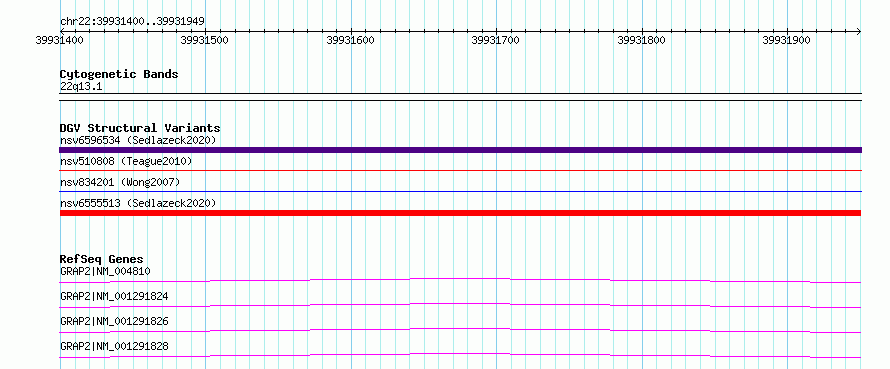This screenshot has width=890, height=369.
Task: Open GRAP2|NM_001291824 transcript label
Action: (x=114, y=296)
